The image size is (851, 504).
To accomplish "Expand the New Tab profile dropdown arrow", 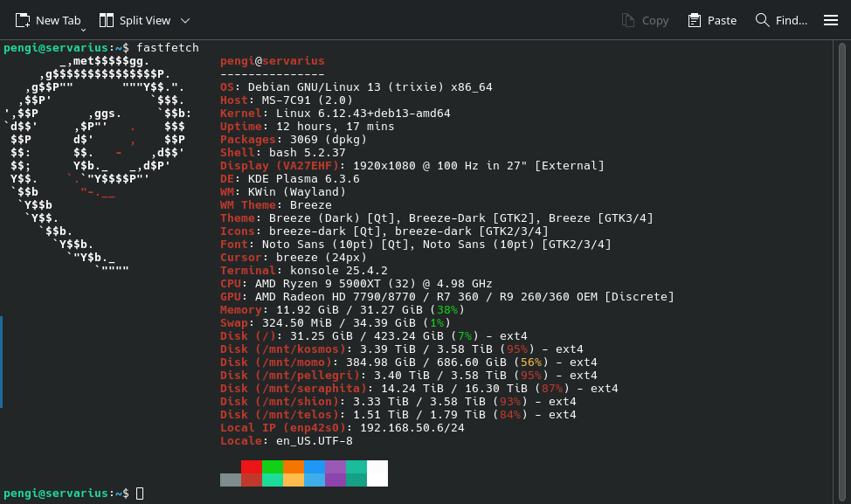I will [x=84, y=30].
